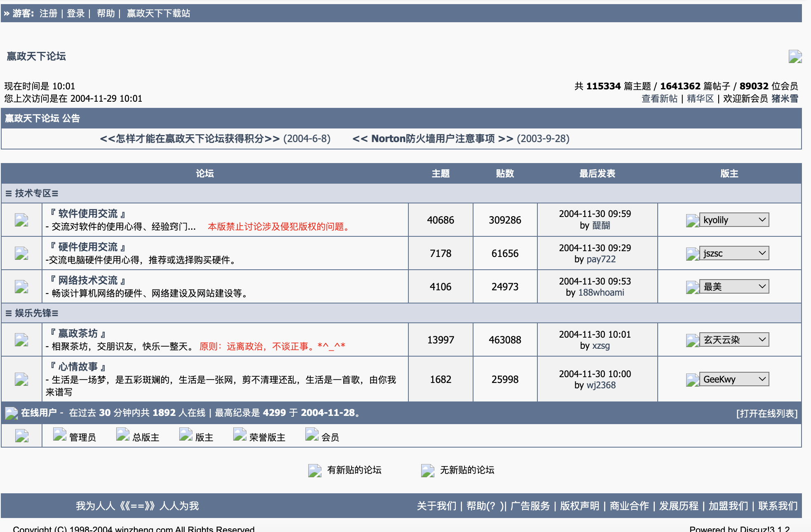Image resolution: width=811 pixels, height=532 pixels.
Task: Click the icon beside 网络技术交流 forum
Action: 21,287
